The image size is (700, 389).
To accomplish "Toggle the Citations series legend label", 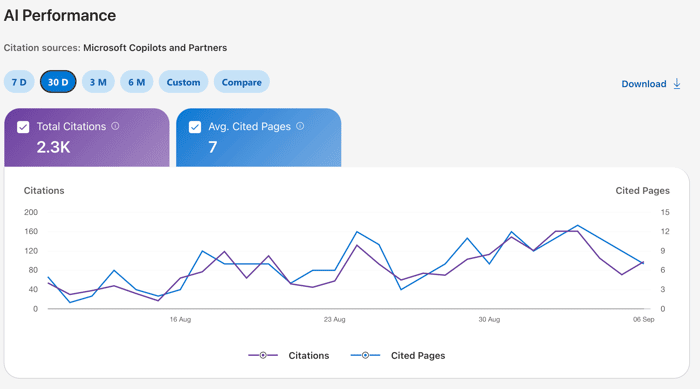I will 308,356.
